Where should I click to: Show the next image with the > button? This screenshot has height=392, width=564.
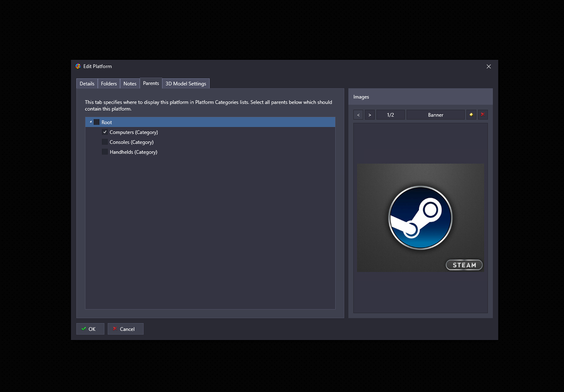pyautogui.click(x=369, y=115)
